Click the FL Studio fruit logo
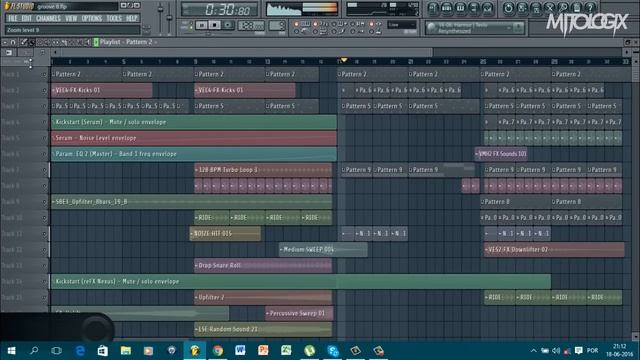Image resolution: width=640 pixels, height=360 pixels. point(7,6)
